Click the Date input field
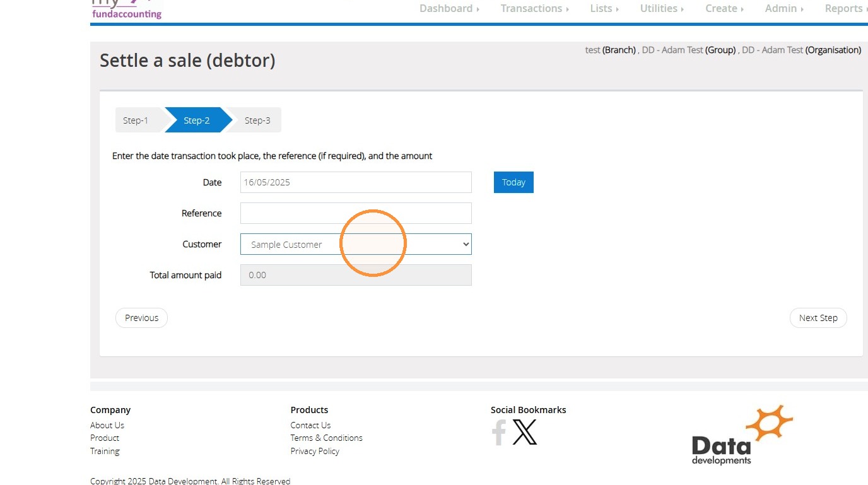868x485 pixels. (x=356, y=182)
